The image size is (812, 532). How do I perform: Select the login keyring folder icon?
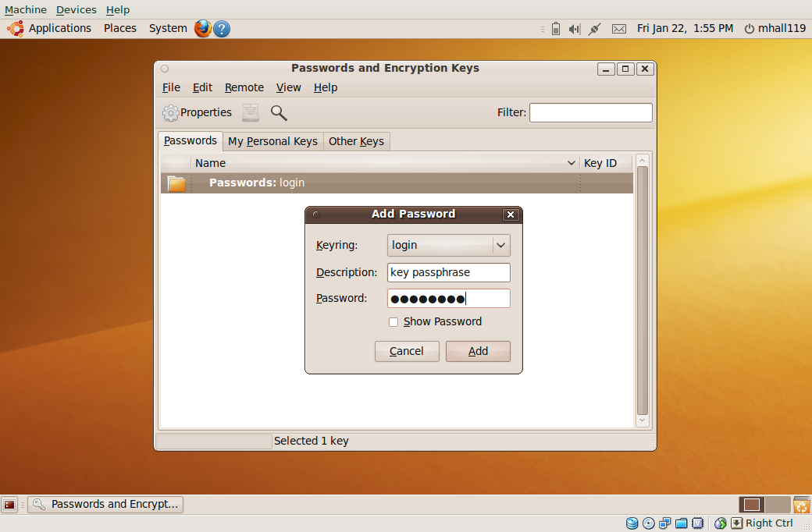(x=176, y=182)
